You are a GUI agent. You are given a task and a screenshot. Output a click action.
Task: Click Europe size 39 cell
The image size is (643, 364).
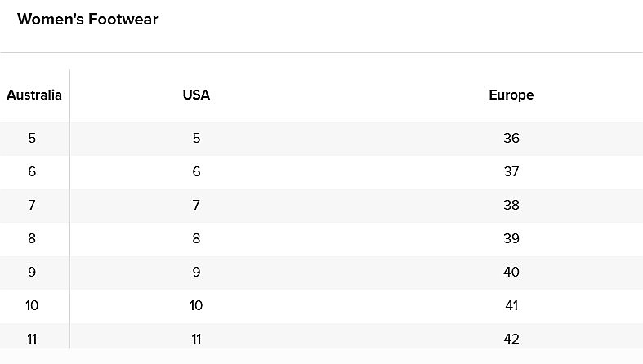(511, 238)
